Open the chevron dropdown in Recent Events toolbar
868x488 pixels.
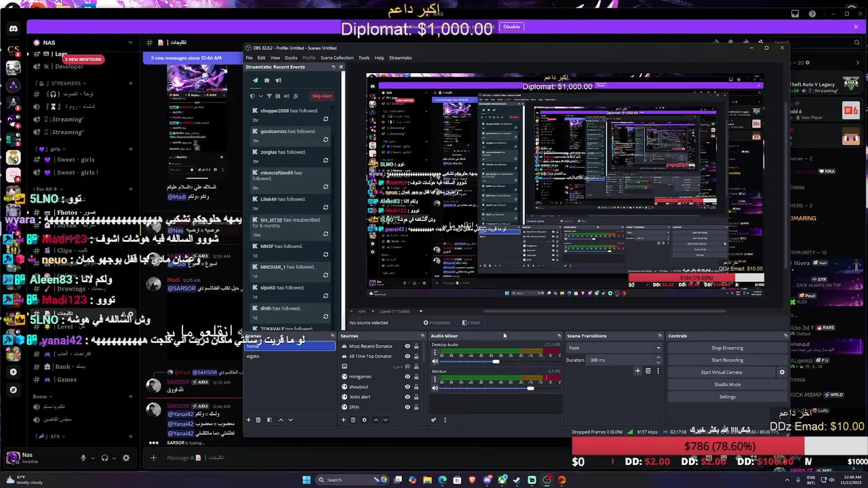pyautogui.click(x=260, y=96)
